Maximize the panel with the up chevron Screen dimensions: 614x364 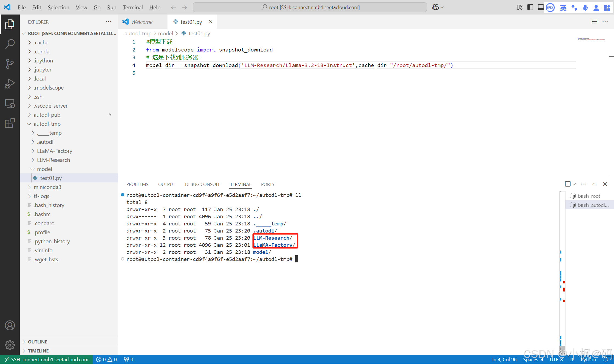click(x=594, y=184)
